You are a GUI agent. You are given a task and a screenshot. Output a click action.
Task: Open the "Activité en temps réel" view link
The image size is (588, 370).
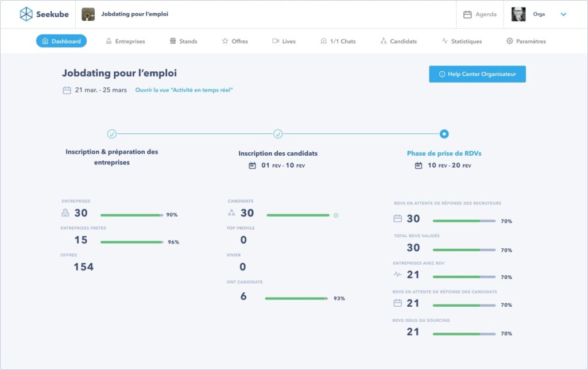click(184, 90)
